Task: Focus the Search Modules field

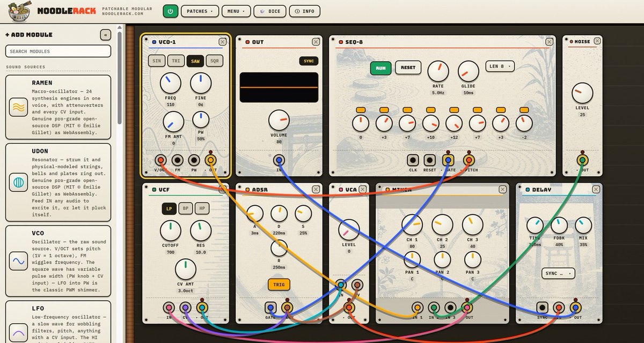Action: point(58,51)
